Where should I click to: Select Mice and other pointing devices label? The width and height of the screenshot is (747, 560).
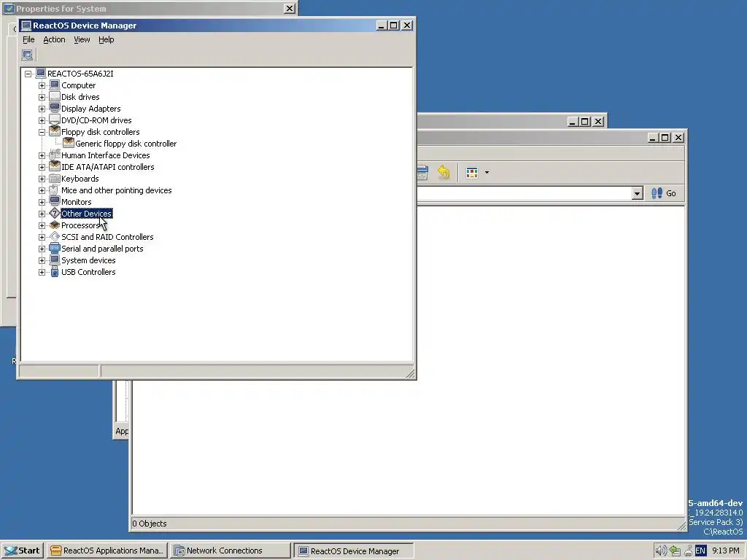pyautogui.click(x=116, y=190)
